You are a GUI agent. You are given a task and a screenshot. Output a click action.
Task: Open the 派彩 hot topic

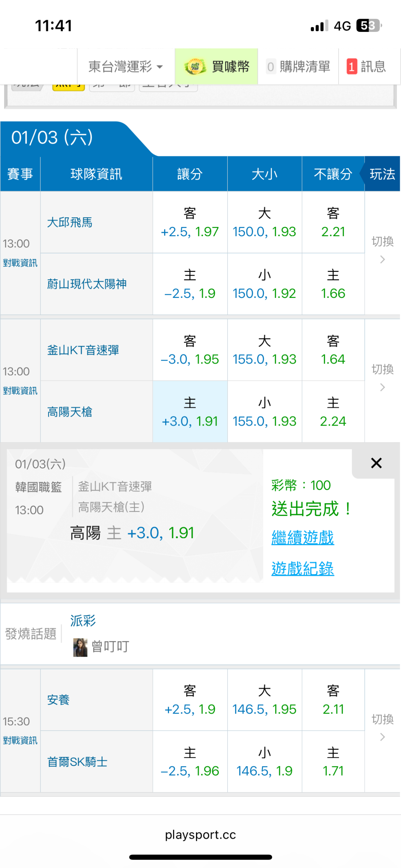[x=83, y=621]
